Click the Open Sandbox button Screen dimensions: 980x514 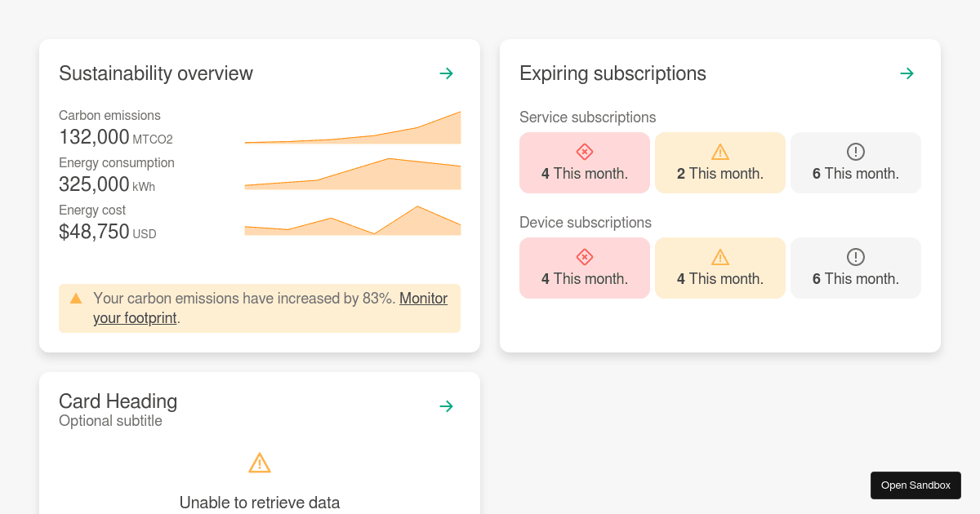click(x=915, y=485)
